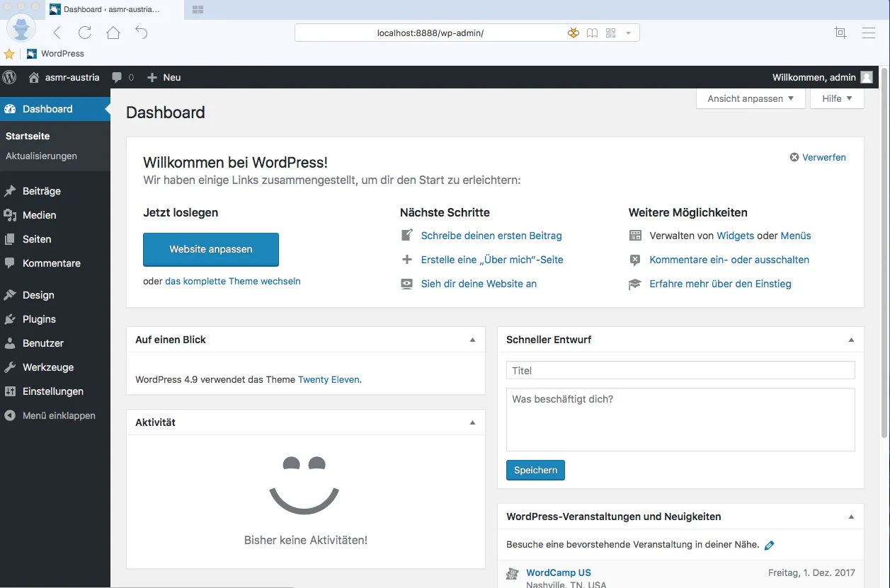
Task: Click the browser profile avatar icon
Action: pos(23,28)
